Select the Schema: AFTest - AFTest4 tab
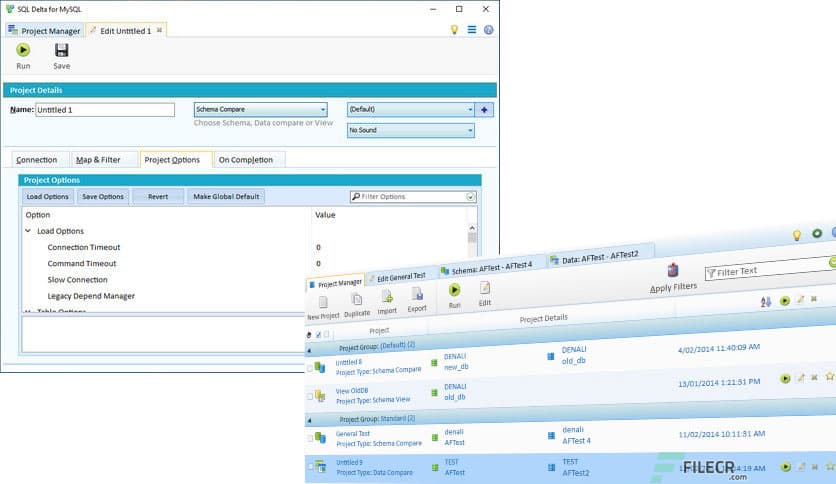 tap(492, 267)
